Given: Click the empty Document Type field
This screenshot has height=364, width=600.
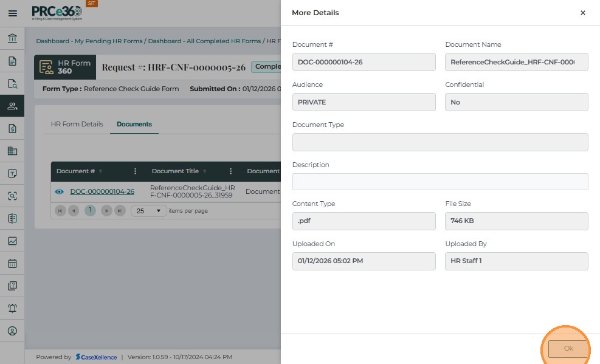Looking at the screenshot, I should pyautogui.click(x=440, y=142).
